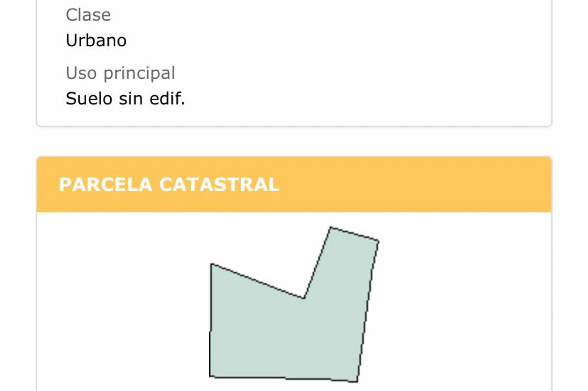588x391 pixels.
Task: Click the word "Uso" in the grey label
Action: coord(81,73)
